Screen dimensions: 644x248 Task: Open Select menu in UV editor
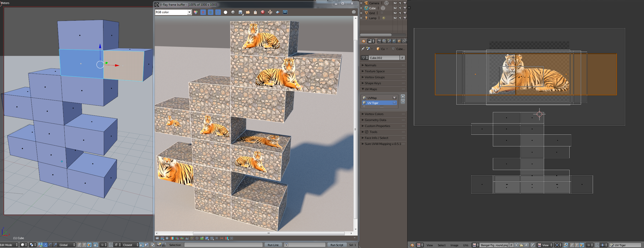coord(442,245)
